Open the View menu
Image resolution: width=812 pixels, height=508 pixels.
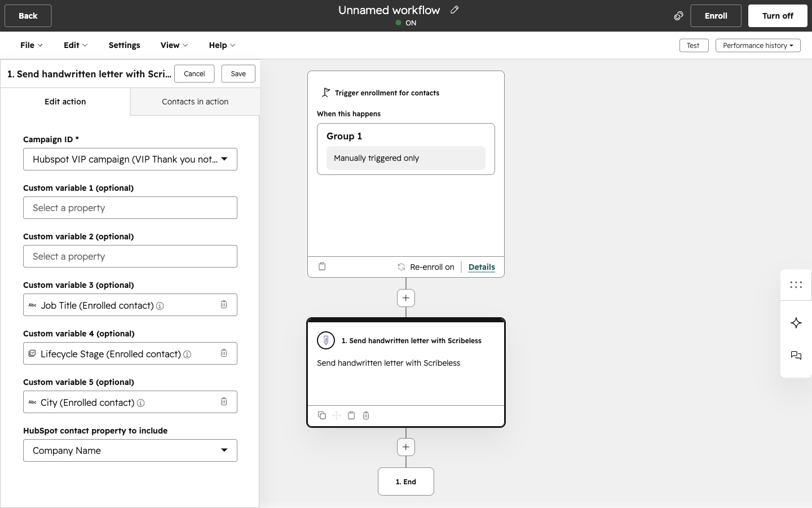click(x=174, y=45)
